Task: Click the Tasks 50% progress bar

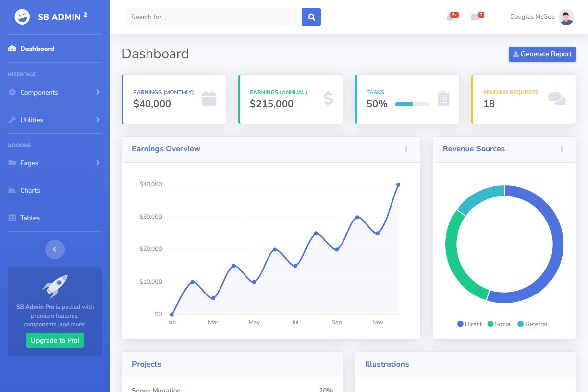Action: pos(413,104)
